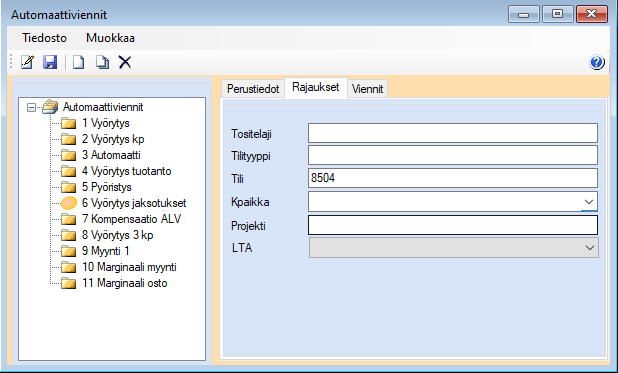Select tree row 10 Marginaali myynti

pyautogui.click(x=129, y=267)
